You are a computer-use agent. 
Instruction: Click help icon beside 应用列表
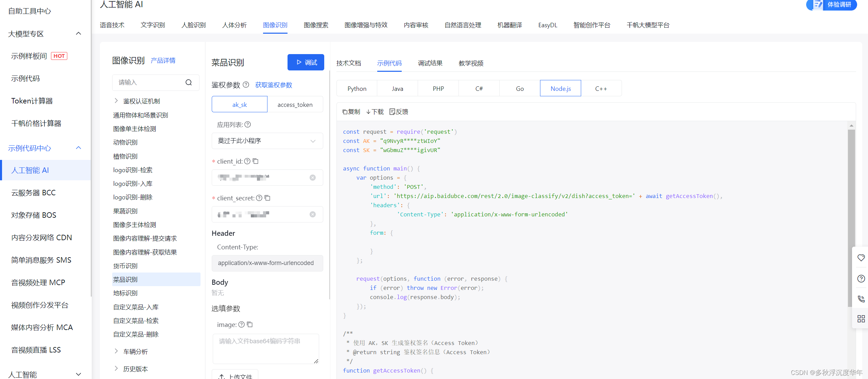[x=248, y=125]
